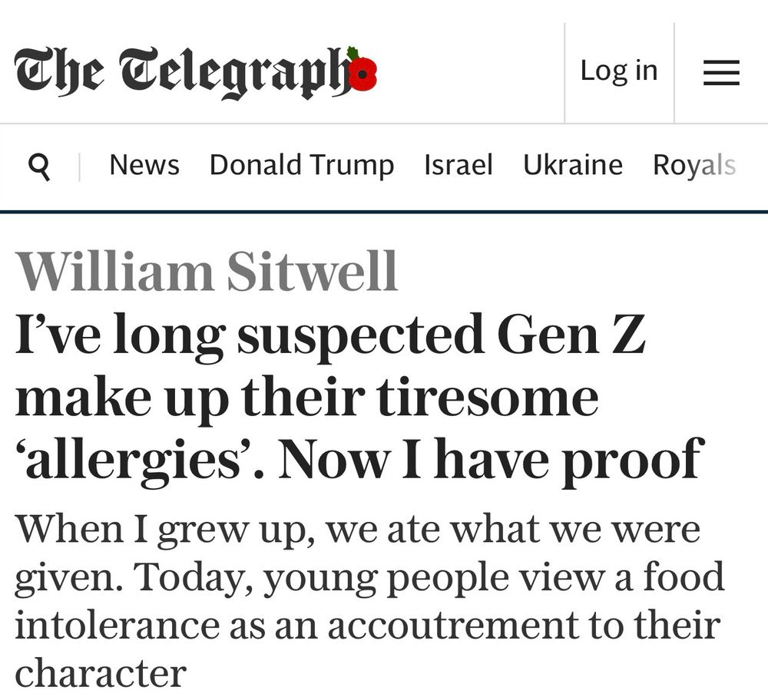Select Donald Trump in the navigation
Viewport: 768px width, 700px height.
(x=301, y=164)
